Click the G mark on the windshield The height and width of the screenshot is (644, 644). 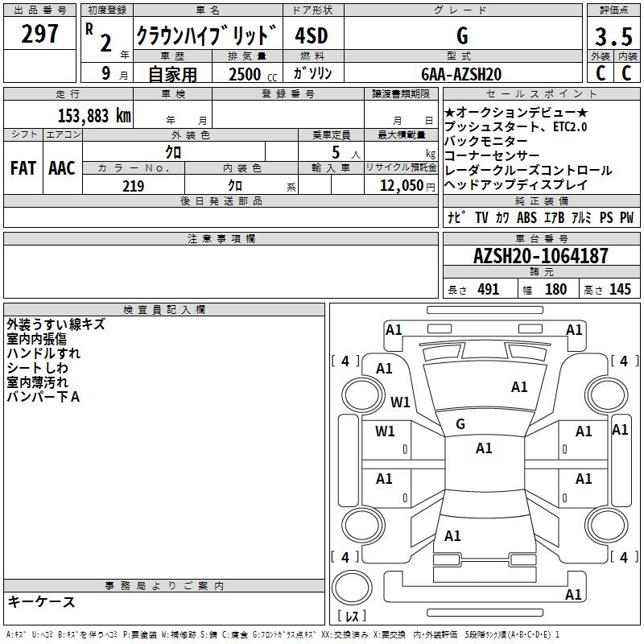(x=460, y=424)
